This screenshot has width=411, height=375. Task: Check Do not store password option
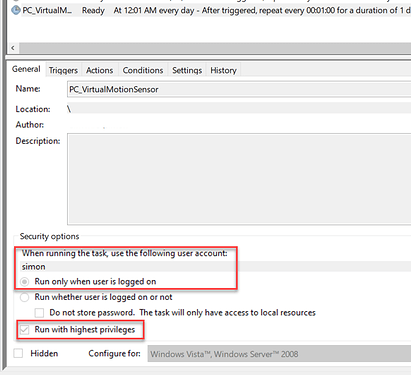point(39,313)
